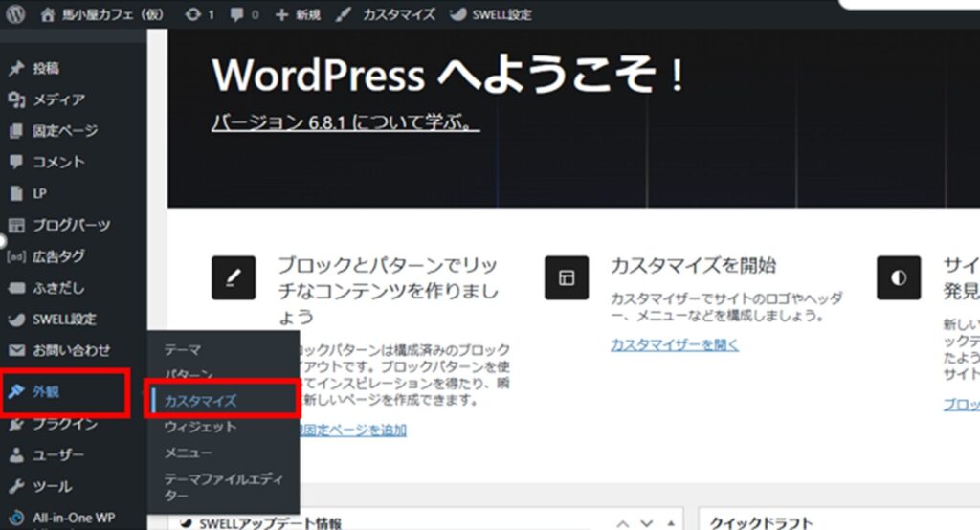Move SWELLアップデート情報 panel down with arrow
980x530 pixels.
647,523
